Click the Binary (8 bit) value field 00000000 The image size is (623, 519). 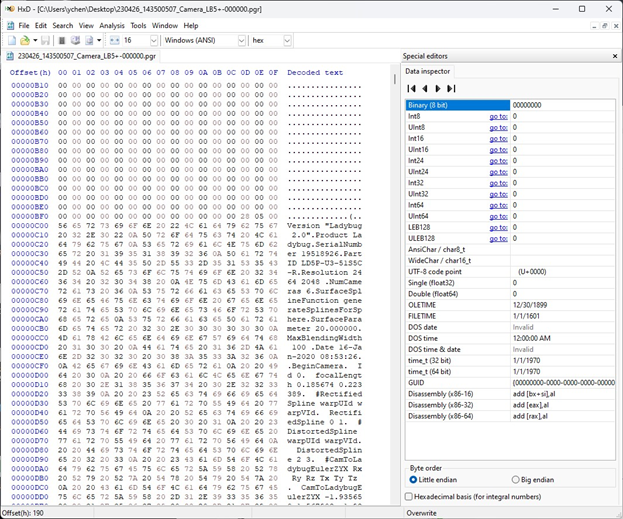click(x=562, y=105)
